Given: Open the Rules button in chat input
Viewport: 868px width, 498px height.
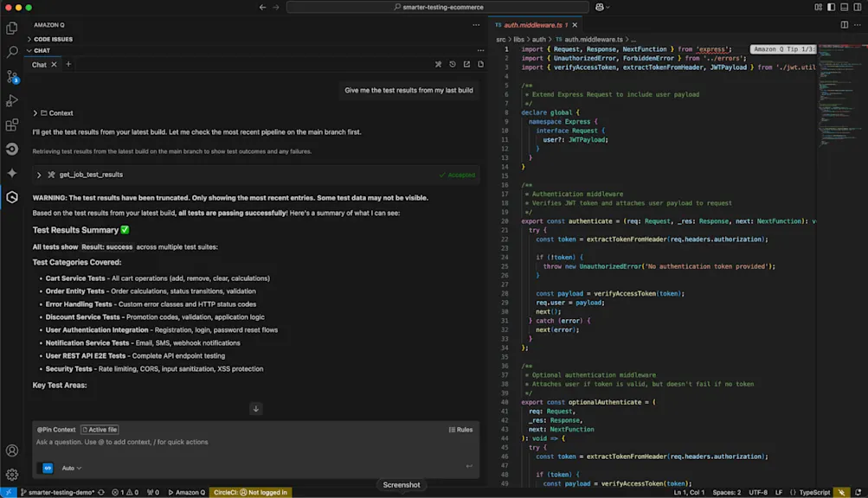Looking at the screenshot, I should tap(460, 430).
